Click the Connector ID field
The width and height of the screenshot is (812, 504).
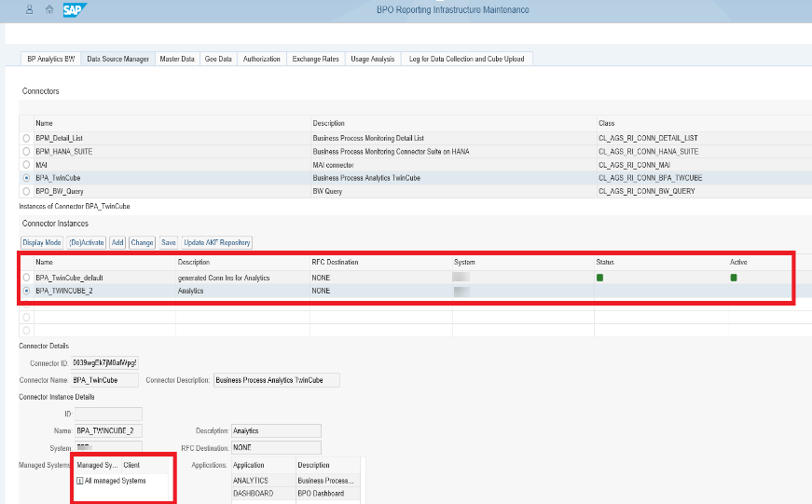tap(104, 362)
